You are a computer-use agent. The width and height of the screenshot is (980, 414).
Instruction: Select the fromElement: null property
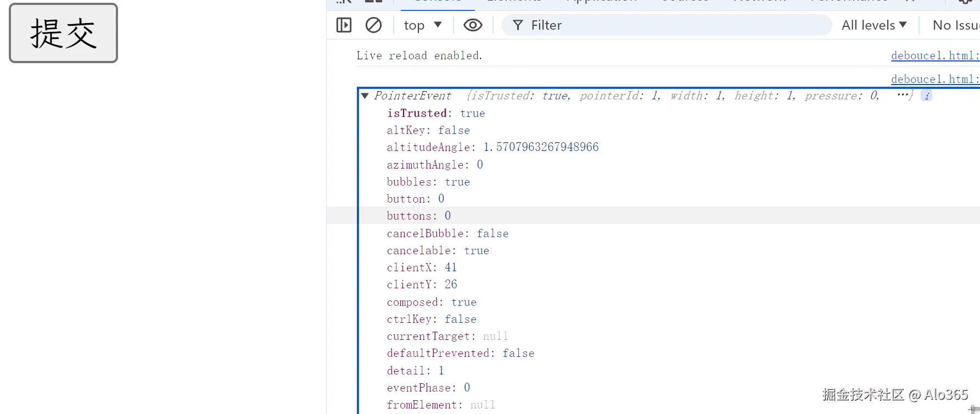pos(441,405)
